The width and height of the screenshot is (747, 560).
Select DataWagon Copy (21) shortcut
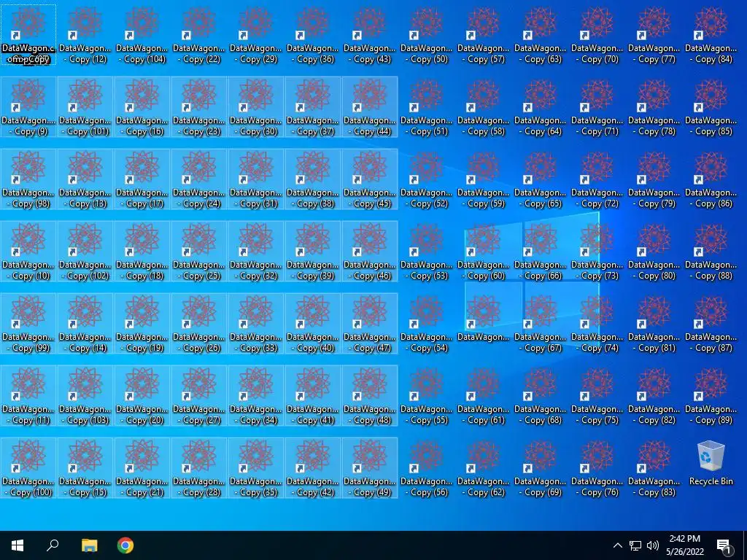pyautogui.click(x=142, y=467)
